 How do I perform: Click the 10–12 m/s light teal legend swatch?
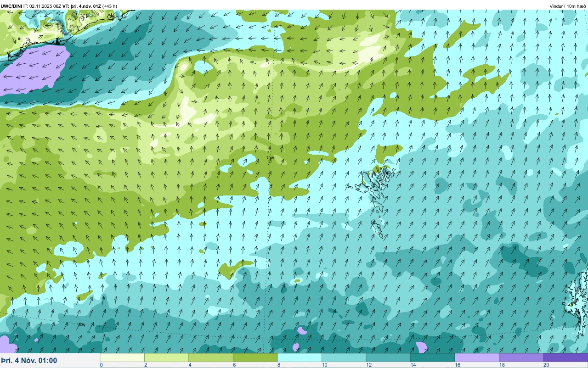(344, 357)
